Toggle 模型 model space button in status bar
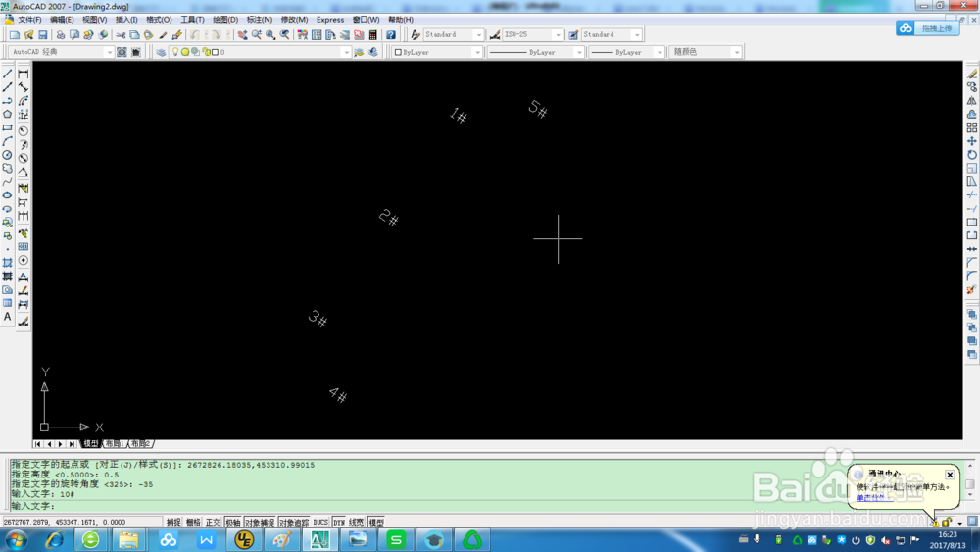This screenshot has width=980, height=552. (376, 522)
